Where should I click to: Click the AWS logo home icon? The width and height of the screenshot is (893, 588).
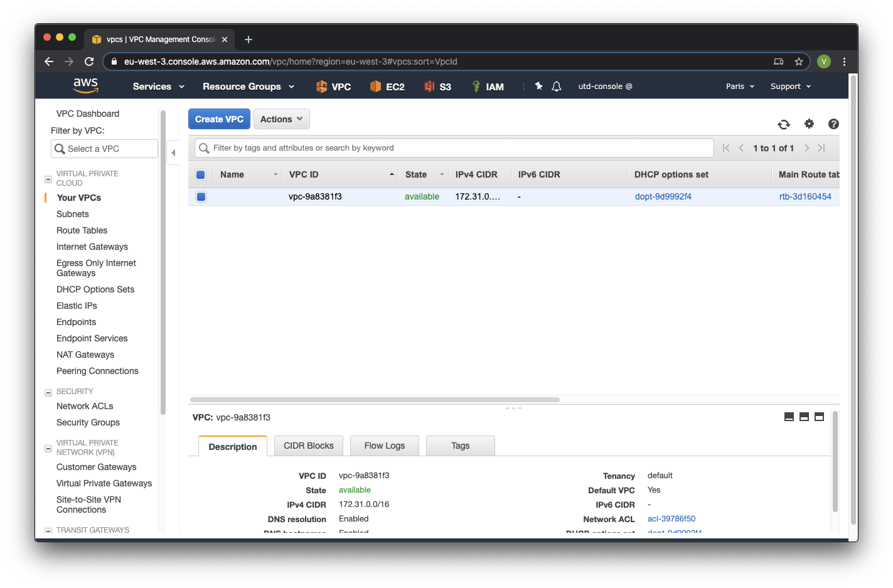[85, 85]
